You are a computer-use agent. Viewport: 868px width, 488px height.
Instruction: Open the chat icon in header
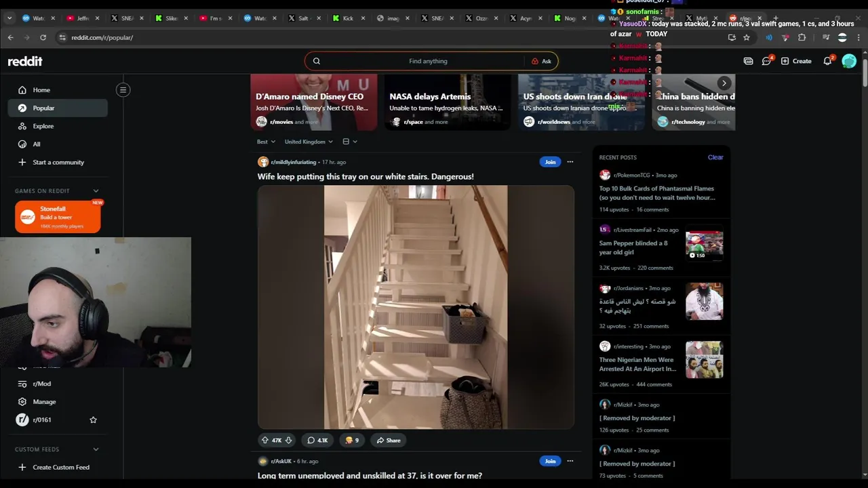pos(766,61)
